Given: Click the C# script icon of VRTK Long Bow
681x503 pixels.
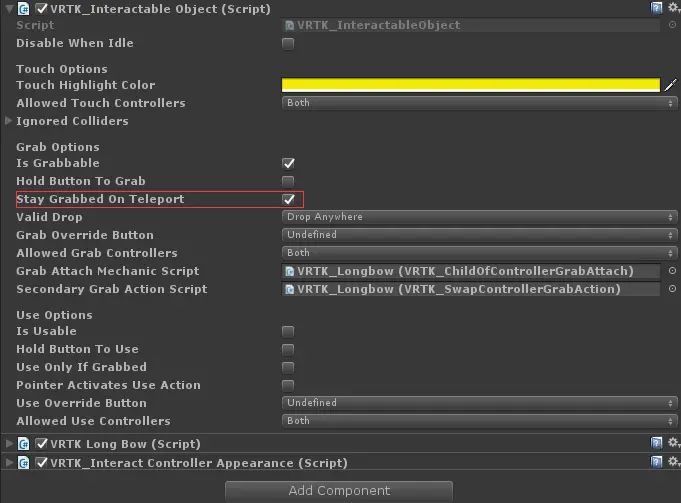Looking at the screenshot, I should [x=23, y=444].
